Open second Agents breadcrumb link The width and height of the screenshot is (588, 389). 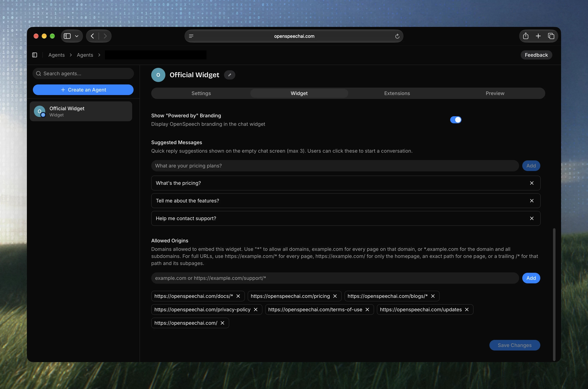(x=85, y=55)
